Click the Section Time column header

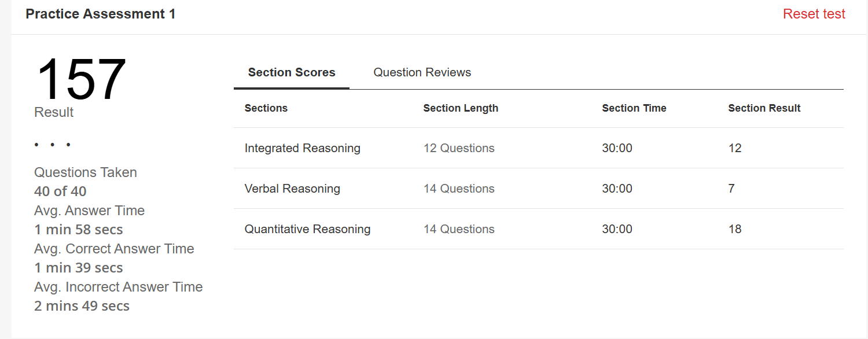pos(634,108)
